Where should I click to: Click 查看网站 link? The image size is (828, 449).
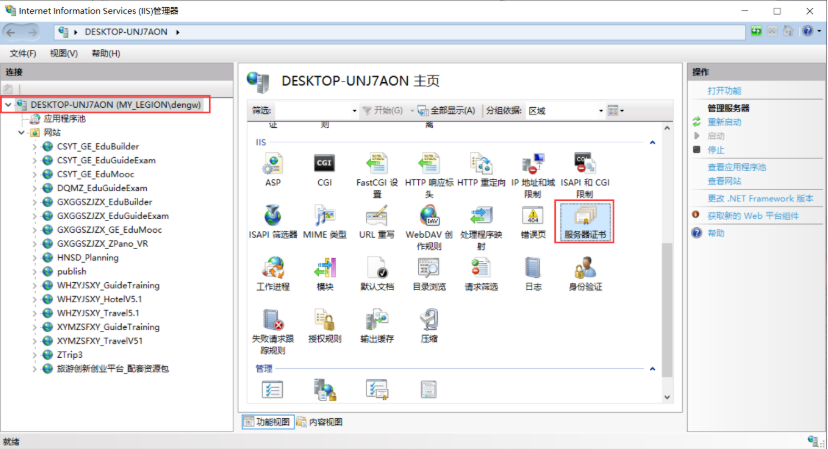click(724, 181)
